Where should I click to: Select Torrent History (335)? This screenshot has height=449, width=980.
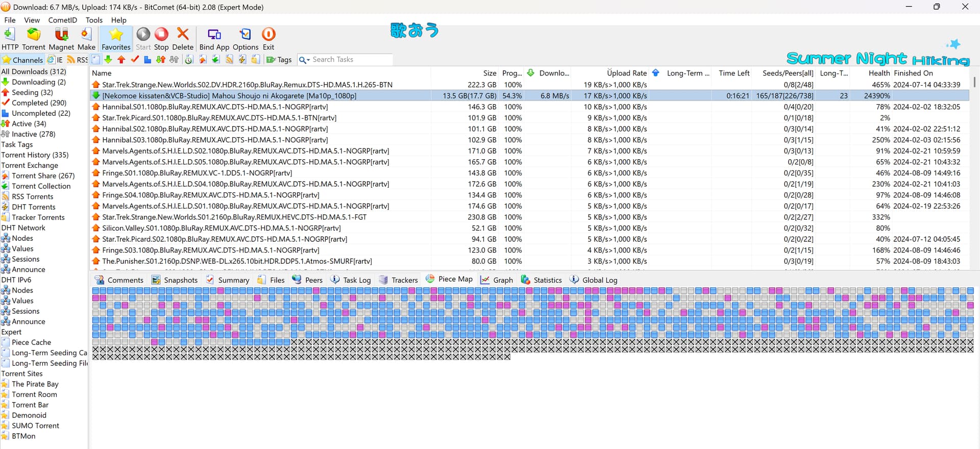click(35, 155)
